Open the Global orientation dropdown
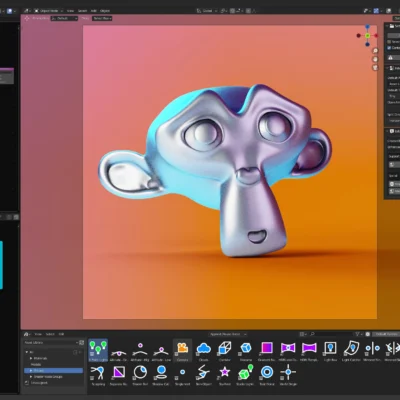The width and height of the screenshot is (400, 400). click(206, 11)
